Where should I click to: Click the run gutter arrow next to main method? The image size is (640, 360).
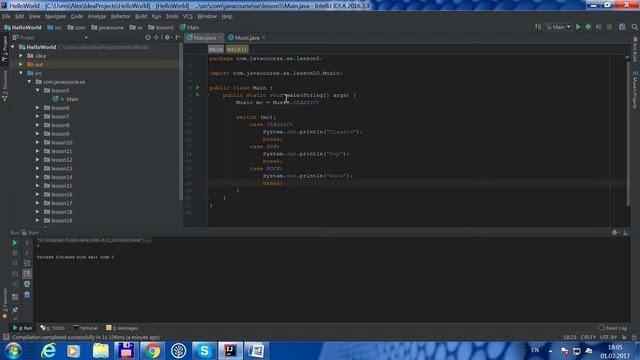pos(198,95)
